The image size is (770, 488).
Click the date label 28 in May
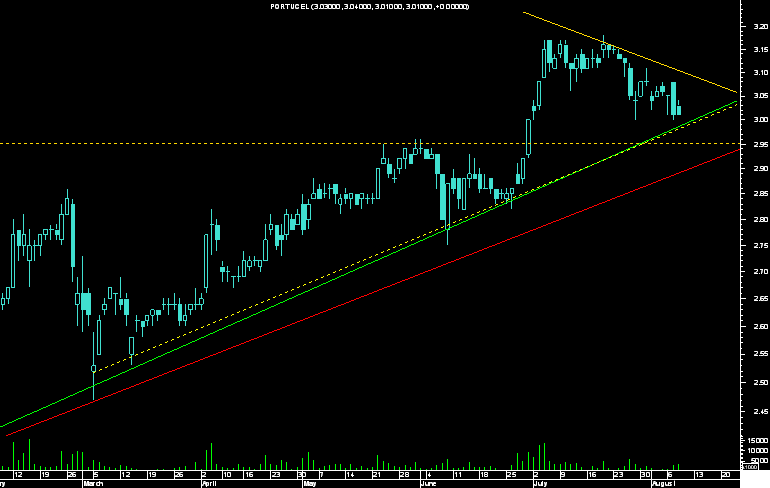(404, 475)
